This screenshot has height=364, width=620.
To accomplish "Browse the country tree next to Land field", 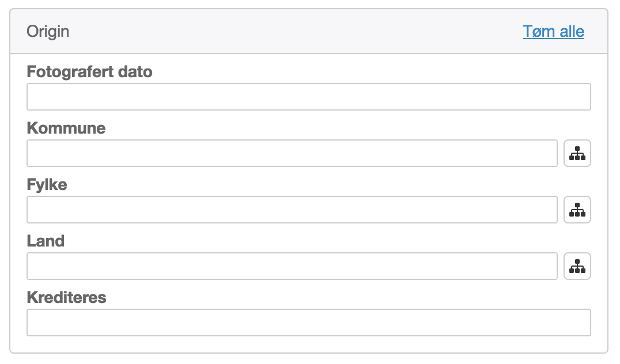I will click(x=577, y=266).
